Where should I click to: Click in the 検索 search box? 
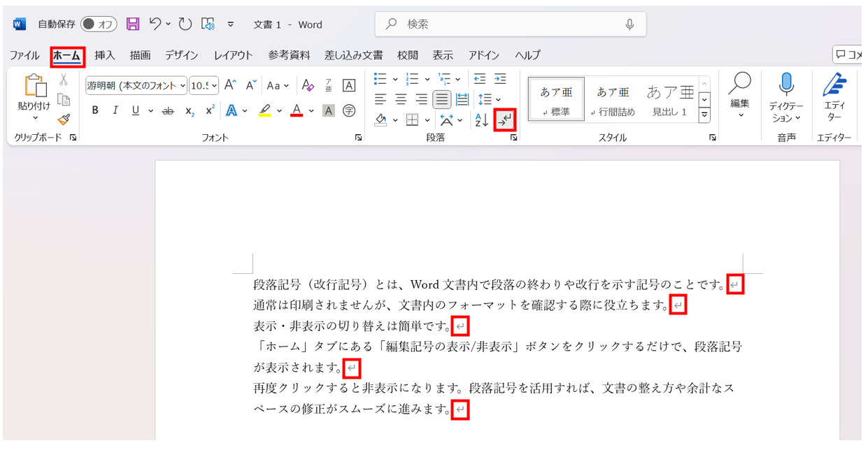point(511,24)
